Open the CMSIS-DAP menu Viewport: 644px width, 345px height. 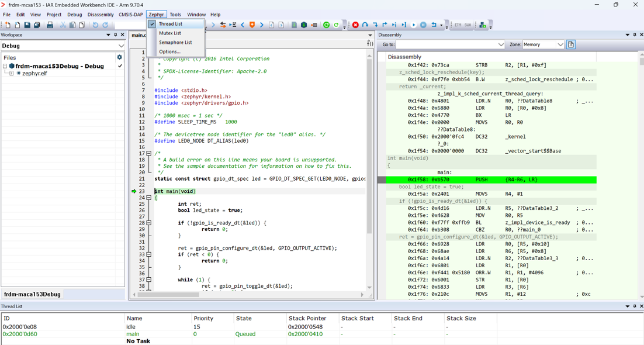[130, 15]
